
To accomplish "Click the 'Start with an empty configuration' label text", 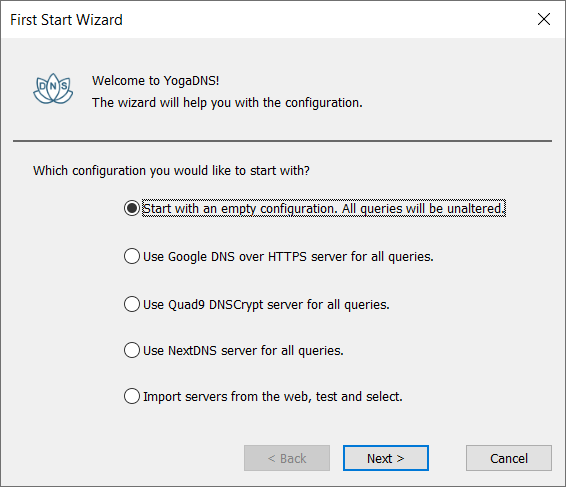I will pyautogui.click(x=324, y=208).
